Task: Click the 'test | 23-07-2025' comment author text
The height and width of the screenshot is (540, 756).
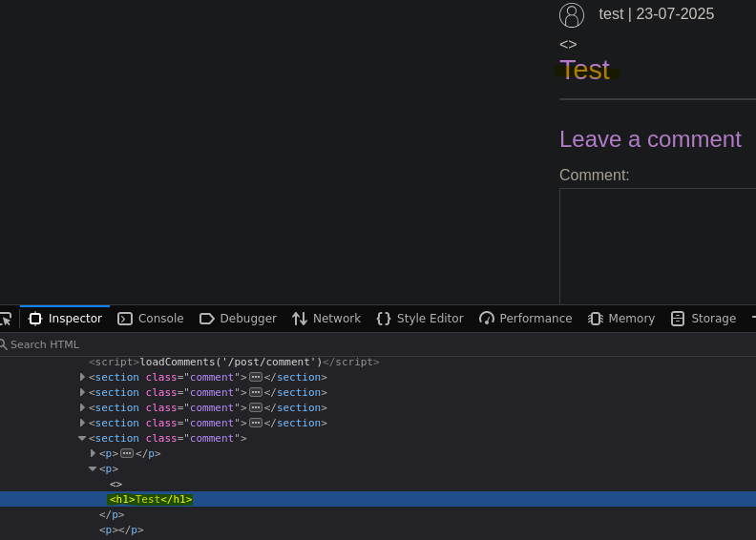Action: coord(656,14)
